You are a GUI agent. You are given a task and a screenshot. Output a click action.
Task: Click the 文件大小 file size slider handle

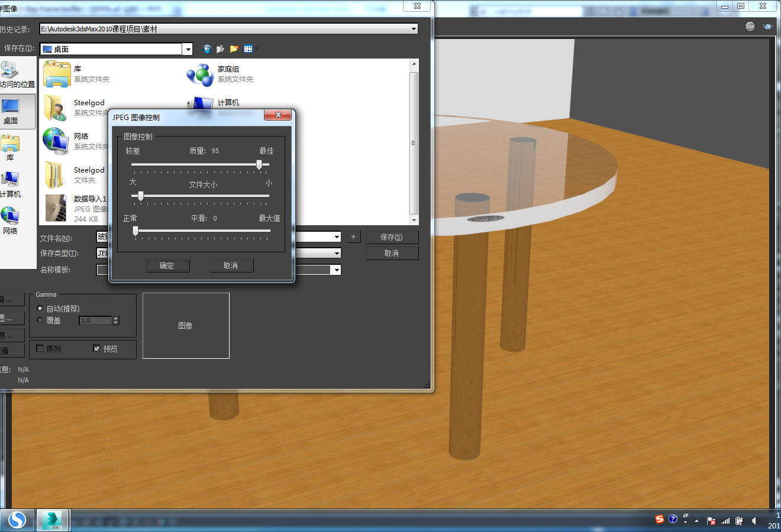[x=140, y=196]
